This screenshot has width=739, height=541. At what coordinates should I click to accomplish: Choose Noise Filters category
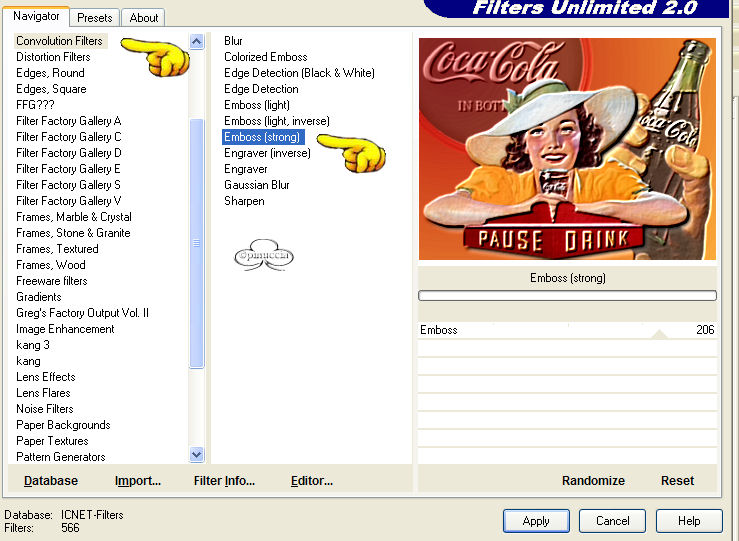point(45,409)
